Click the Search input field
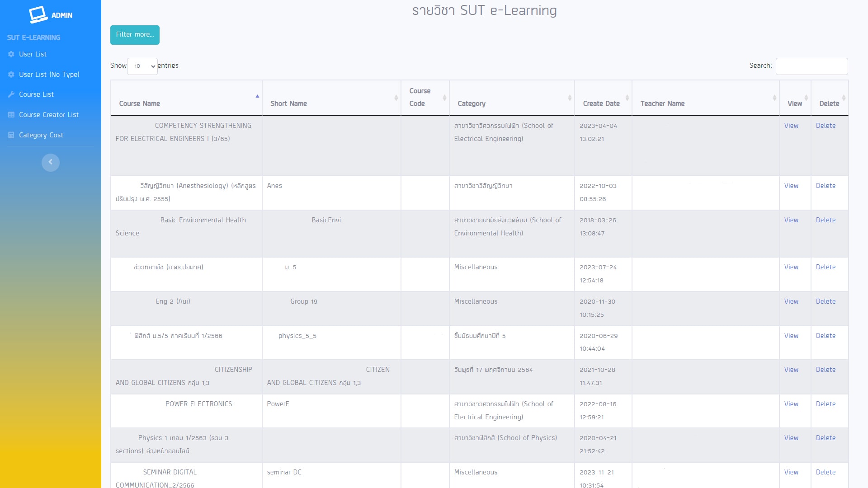Screen dimensions: 868x488 click(811, 66)
